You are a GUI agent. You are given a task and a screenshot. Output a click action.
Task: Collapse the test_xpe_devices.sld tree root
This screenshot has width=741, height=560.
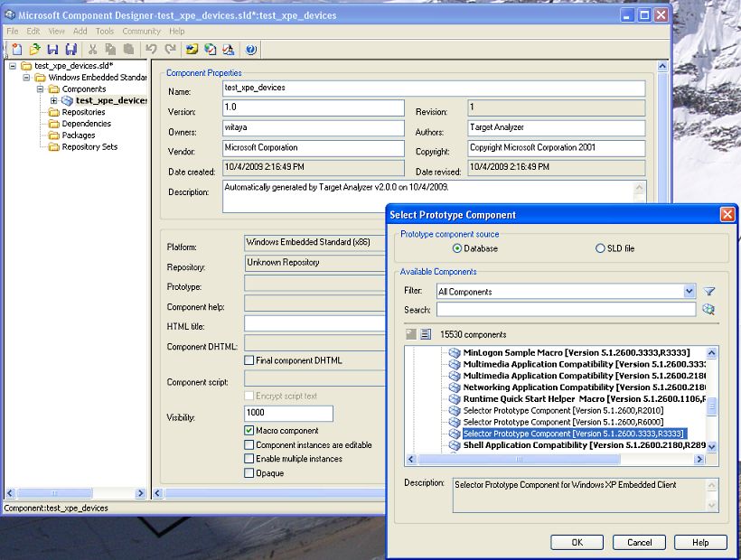pyautogui.click(x=13, y=66)
